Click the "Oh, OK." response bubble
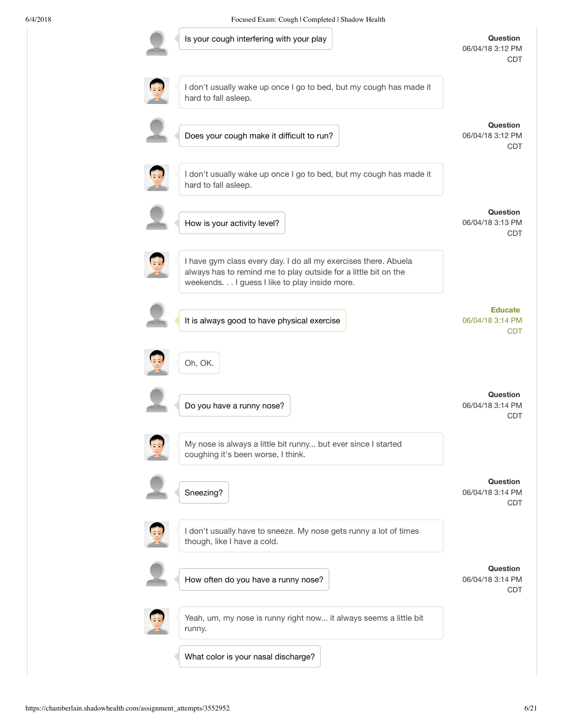The width and height of the screenshot is (563, 728). point(199,363)
